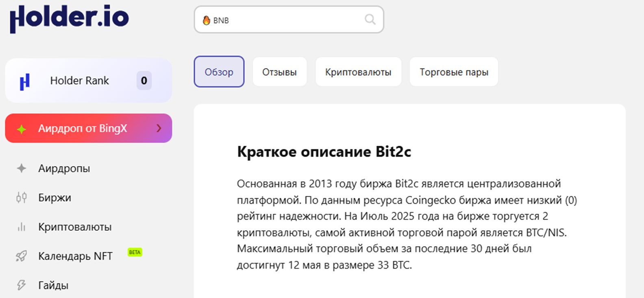Image resolution: width=644 pixels, height=298 pixels.
Task: Open Гайды in sidebar
Action: pyautogui.click(x=53, y=285)
